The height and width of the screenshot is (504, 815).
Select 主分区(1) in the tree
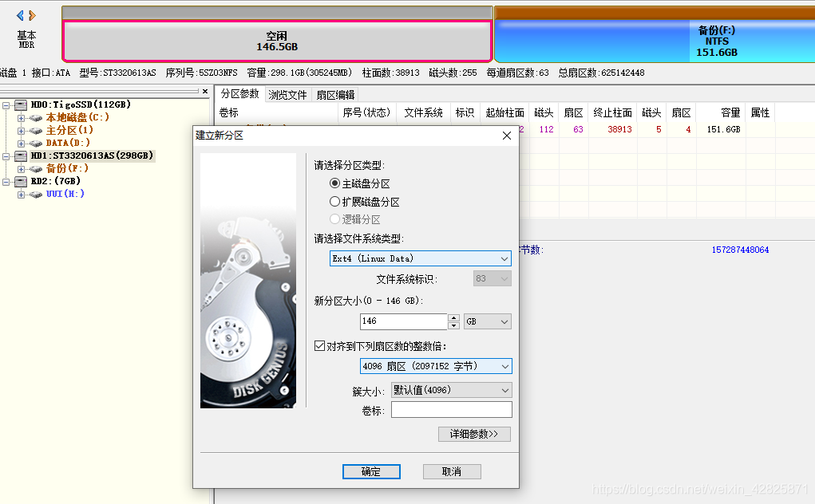tap(69, 130)
